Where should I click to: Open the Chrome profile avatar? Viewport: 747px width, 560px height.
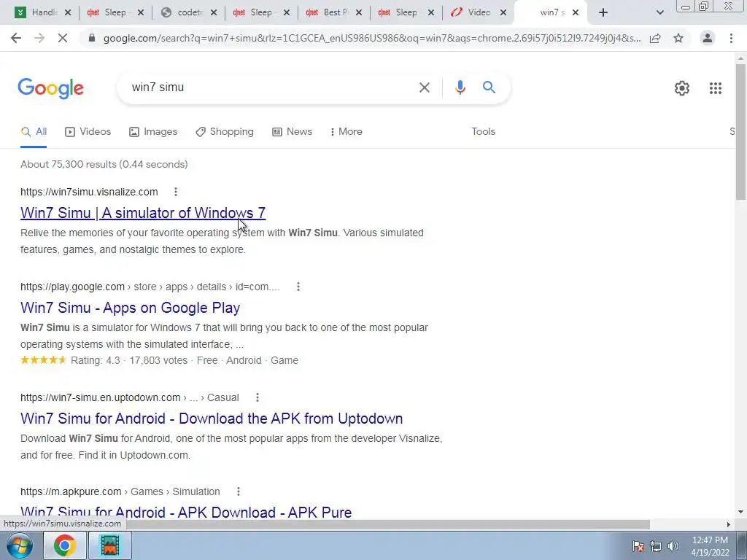point(708,38)
